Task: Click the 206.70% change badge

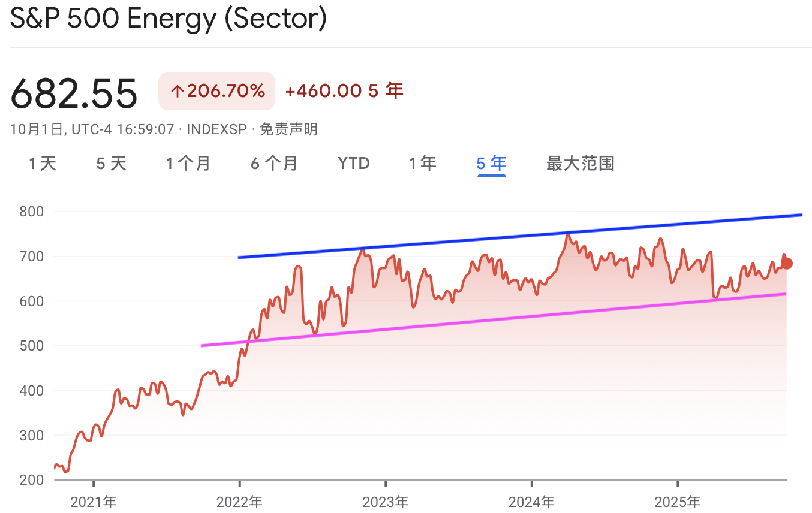Action: (217, 91)
